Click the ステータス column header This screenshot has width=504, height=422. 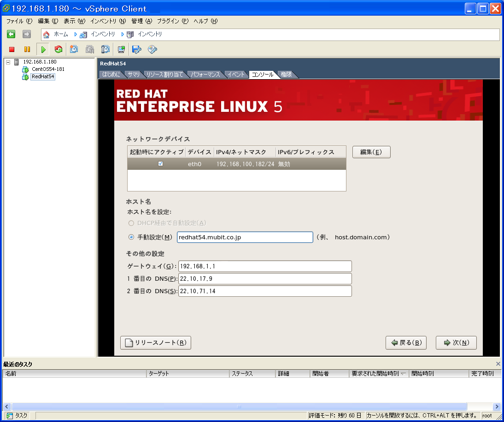point(252,374)
